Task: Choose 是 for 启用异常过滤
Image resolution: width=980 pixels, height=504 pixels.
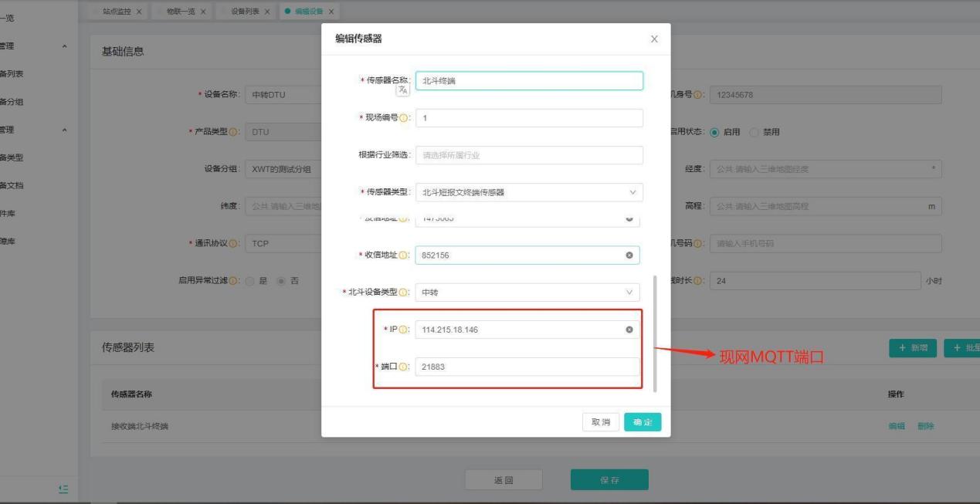Action: click(249, 281)
